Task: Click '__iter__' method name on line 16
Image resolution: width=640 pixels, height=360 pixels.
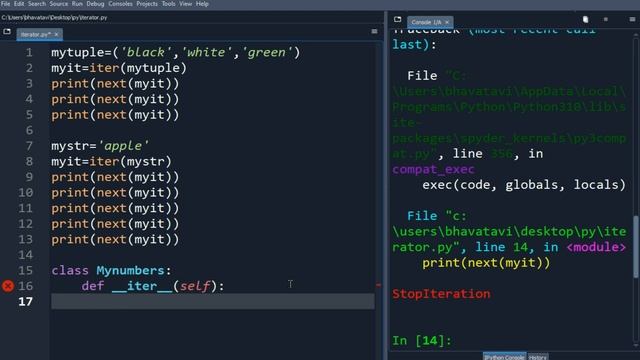Action: coord(142,286)
